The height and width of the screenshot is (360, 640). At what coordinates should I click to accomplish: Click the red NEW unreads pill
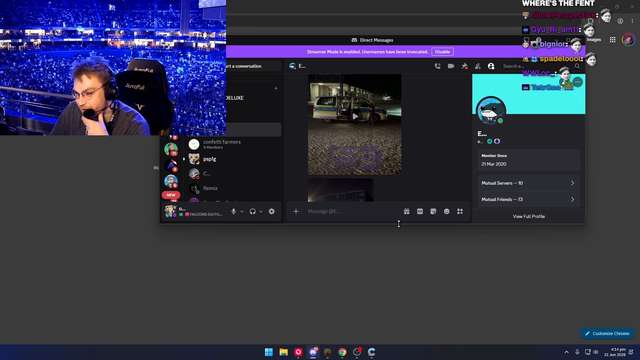point(171,195)
